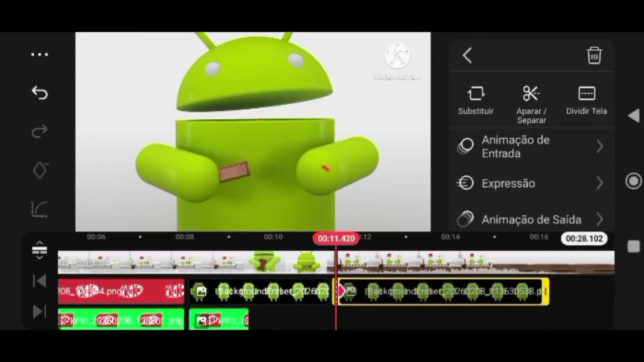This screenshot has width=644, height=362.
Task: Select the middle BackgroundEraser Android layer clip
Action: point(260,291)
